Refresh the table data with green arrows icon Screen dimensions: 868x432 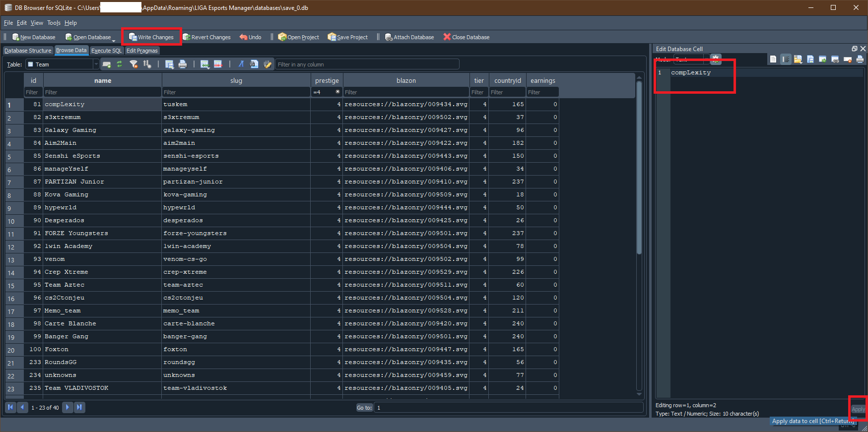[120, 64]
